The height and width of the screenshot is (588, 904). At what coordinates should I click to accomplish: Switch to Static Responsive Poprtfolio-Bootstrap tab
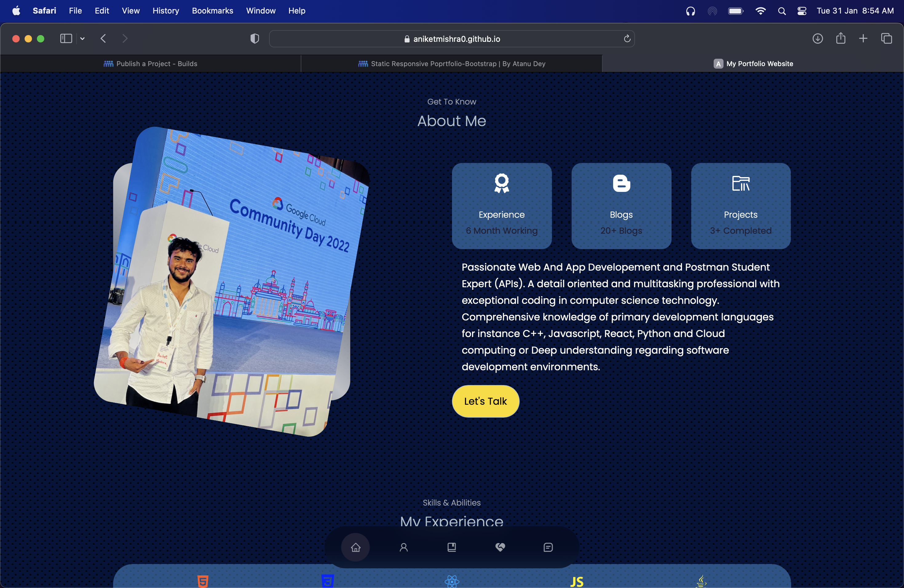[x=452, y=63]
